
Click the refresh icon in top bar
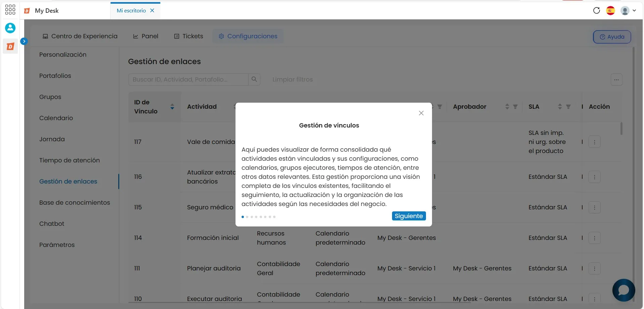click(597, 10)
